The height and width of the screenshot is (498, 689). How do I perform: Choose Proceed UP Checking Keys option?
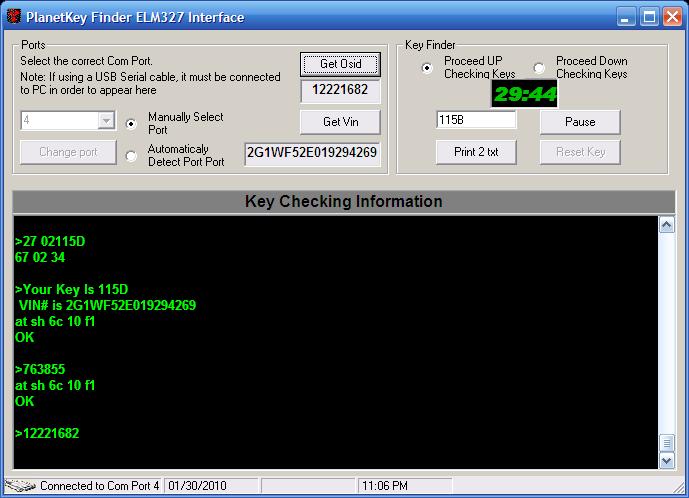[x=427, y=68]
